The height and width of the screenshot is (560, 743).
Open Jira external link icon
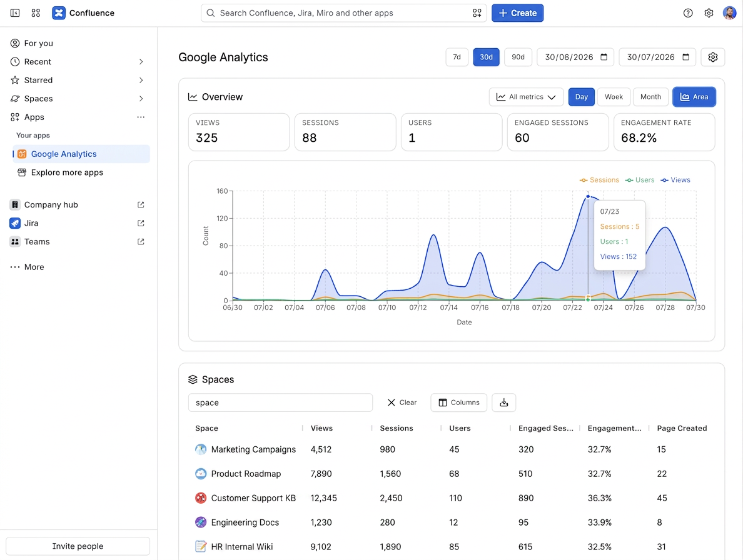click(x=141, y=223)
